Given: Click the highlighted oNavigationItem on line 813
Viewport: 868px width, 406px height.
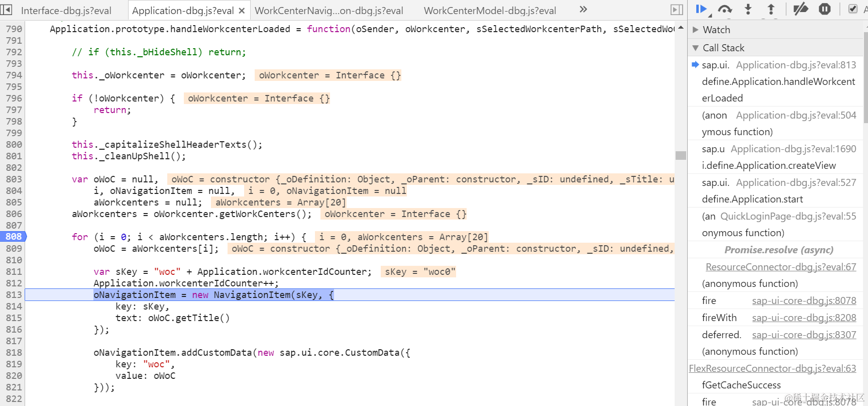Looking at the screenshot, I should [x=135, y=295].
